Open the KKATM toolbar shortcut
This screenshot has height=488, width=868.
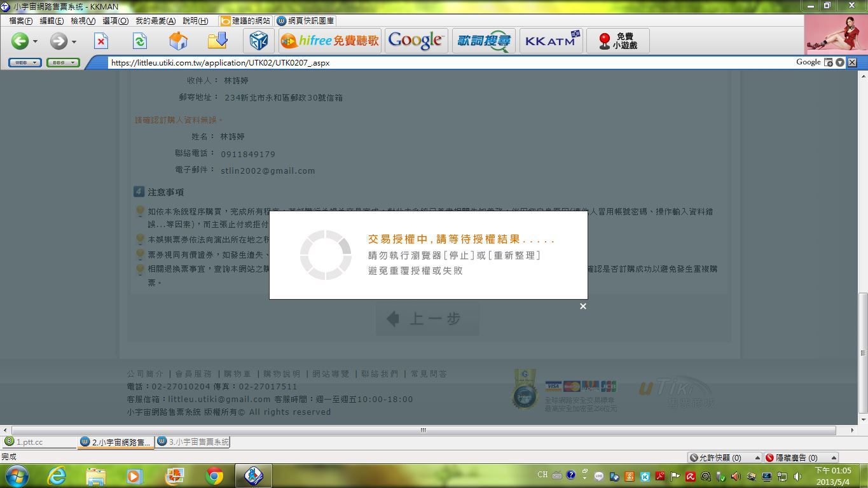tap(552, 41)
